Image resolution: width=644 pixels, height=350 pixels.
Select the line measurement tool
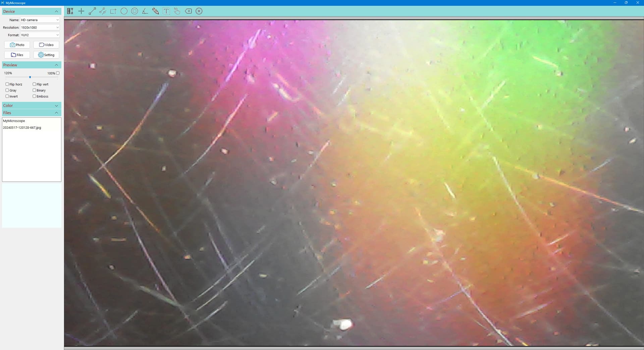tap(92, 11)
